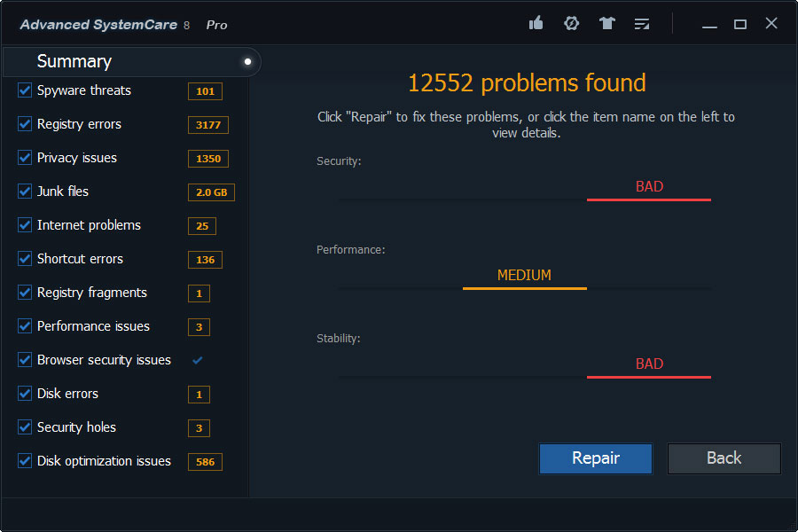Image resolution: width=798 pixels, height=532 pixels.
Task: Click the Back button
Action: (724, 458)
